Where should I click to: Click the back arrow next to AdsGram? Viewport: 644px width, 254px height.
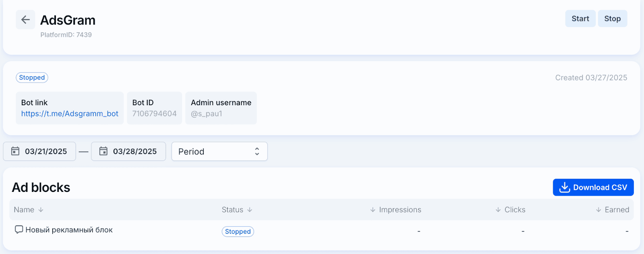25,19
